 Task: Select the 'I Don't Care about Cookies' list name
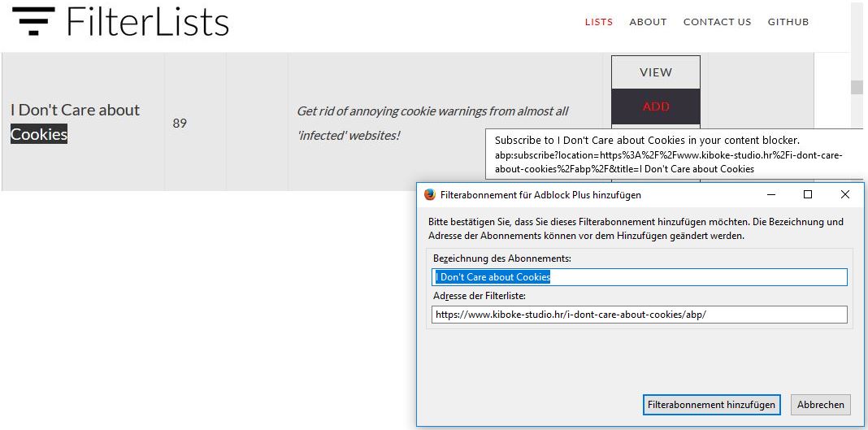click(x=76, y=122)
